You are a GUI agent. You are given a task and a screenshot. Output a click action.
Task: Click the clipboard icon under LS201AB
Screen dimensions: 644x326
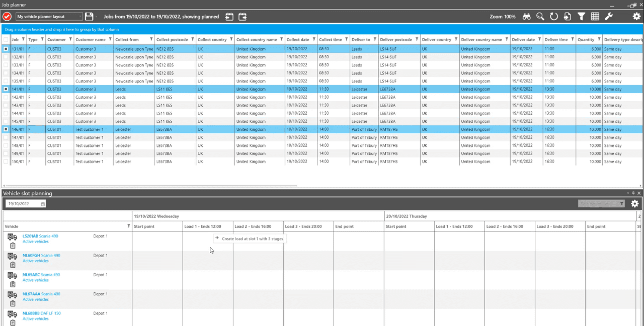(12, 246)
